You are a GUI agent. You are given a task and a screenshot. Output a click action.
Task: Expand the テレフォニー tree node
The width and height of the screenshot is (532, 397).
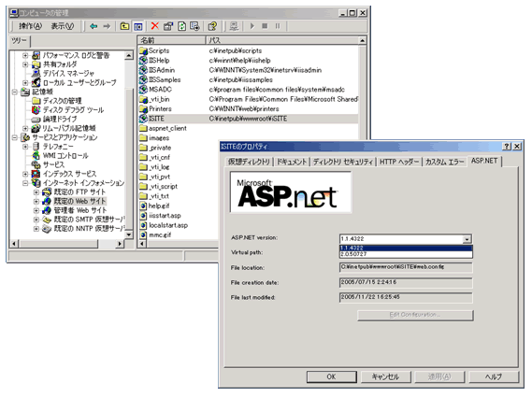25,147
